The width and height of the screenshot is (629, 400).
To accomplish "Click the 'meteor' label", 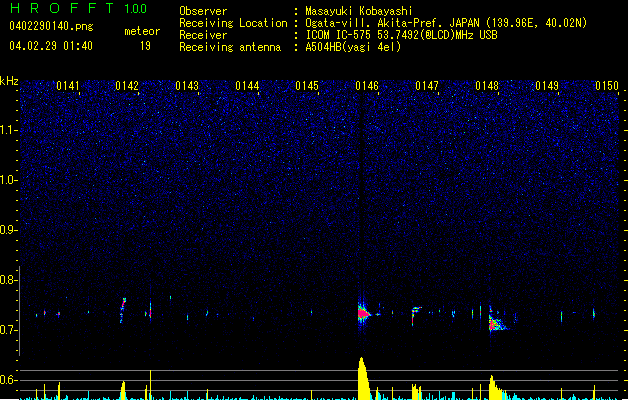I will tap(142, 31).
